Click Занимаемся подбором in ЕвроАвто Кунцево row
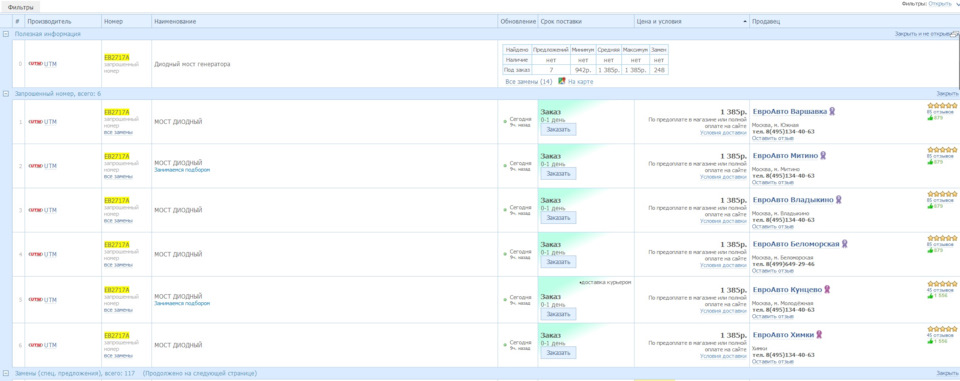 pyautogui.click(x=182, y=303)
